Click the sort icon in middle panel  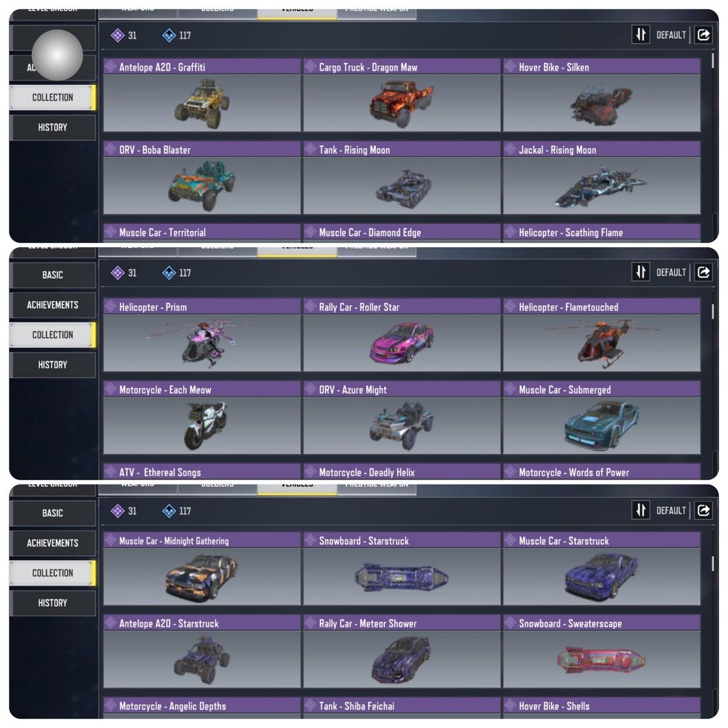coord(641,272)
